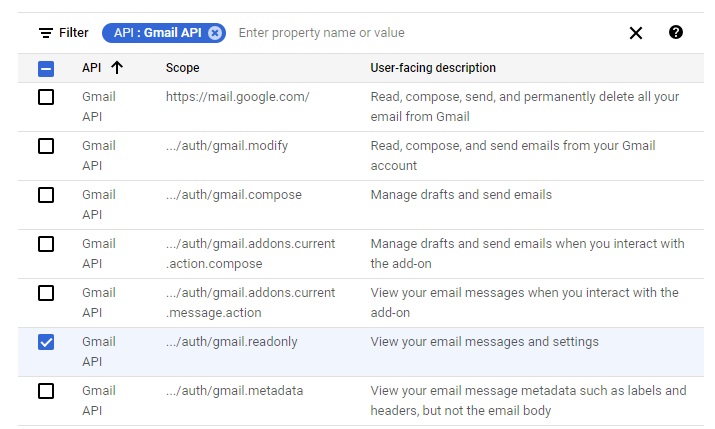The width and height of the screenshot is (715, 429).
Task: Click the https://mail.google.com/ scope text
Action: pyautogui.click(x=238, y=97)
